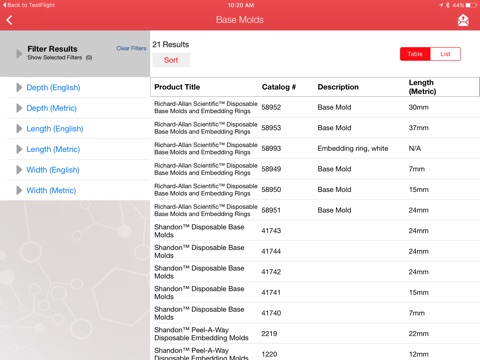Open Shandon Disposable Base Molds 41743 row
Viewport: 480px width, 360px height.
[315, 231]
